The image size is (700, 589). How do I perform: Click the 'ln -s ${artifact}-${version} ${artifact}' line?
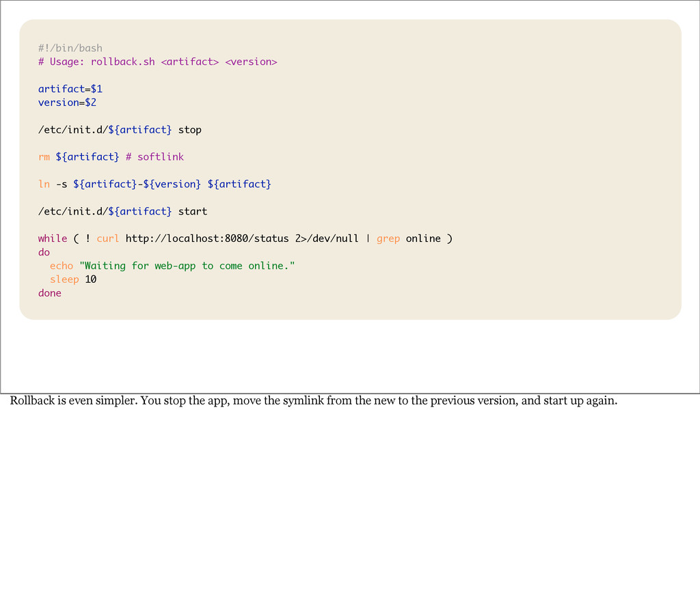point(154,184)
